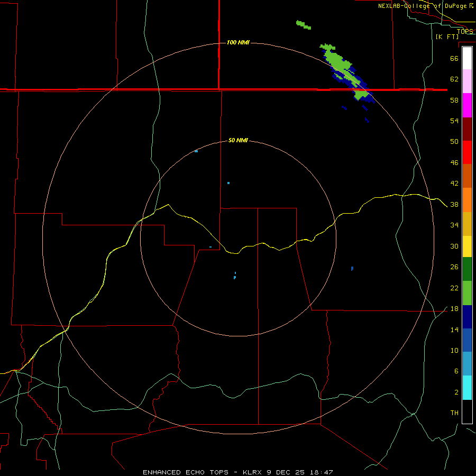476x476 pixels.
Task: Click the legend value "14"
Action: point(454,329)
